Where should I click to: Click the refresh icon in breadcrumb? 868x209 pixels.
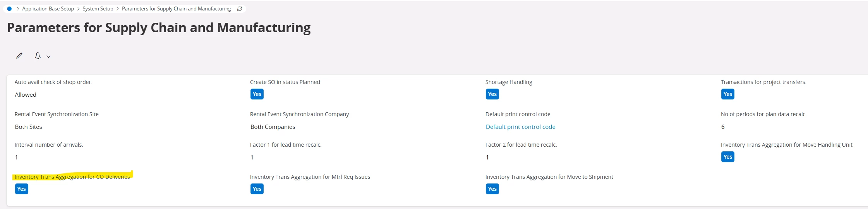(x=240, y=9)
